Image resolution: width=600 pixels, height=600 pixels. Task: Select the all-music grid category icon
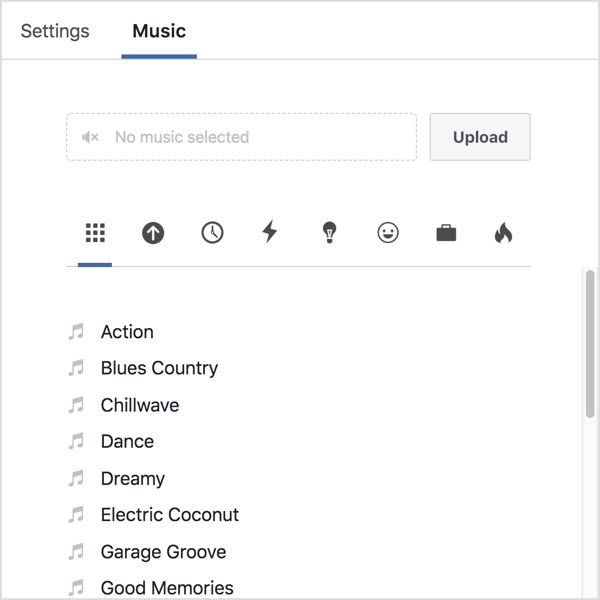[95, 233]
